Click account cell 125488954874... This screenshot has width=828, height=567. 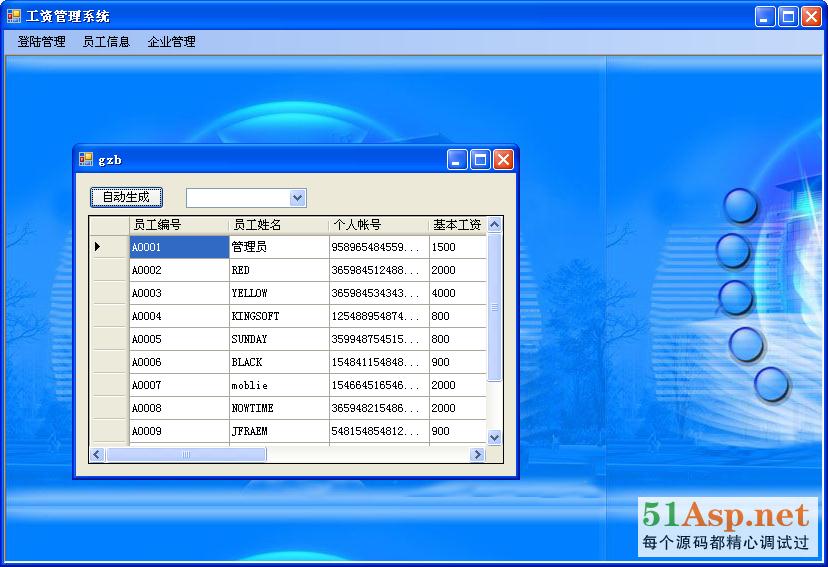pyautogui.click(x=379, y=316)
